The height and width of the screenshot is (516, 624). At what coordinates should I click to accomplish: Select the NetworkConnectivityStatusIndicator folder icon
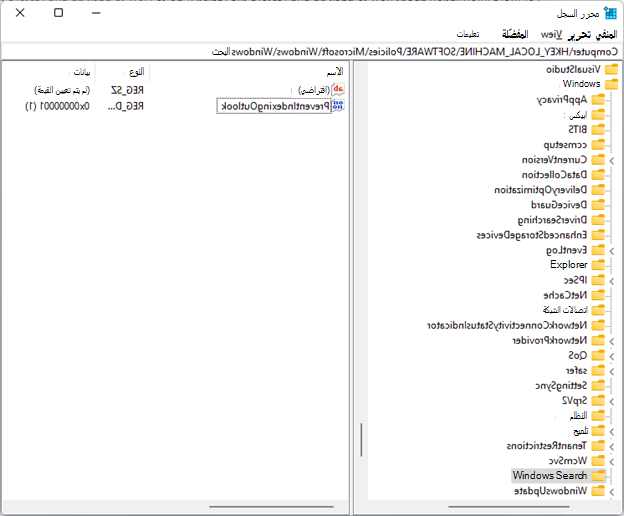[598, 325]
